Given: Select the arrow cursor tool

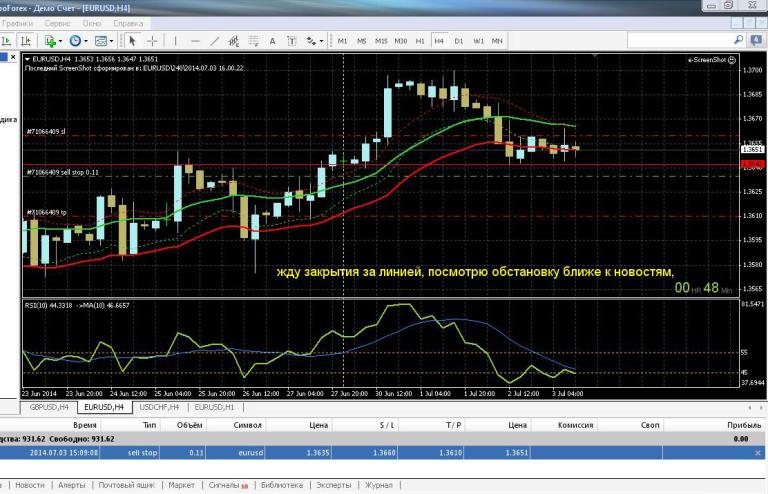Looking at the screenshot, I should pyautogui.click(x=132, y=41).
